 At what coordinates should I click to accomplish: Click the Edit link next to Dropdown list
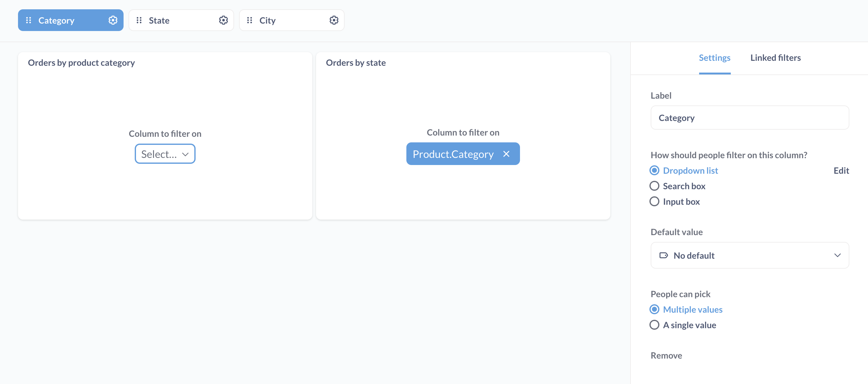point(841,170)
